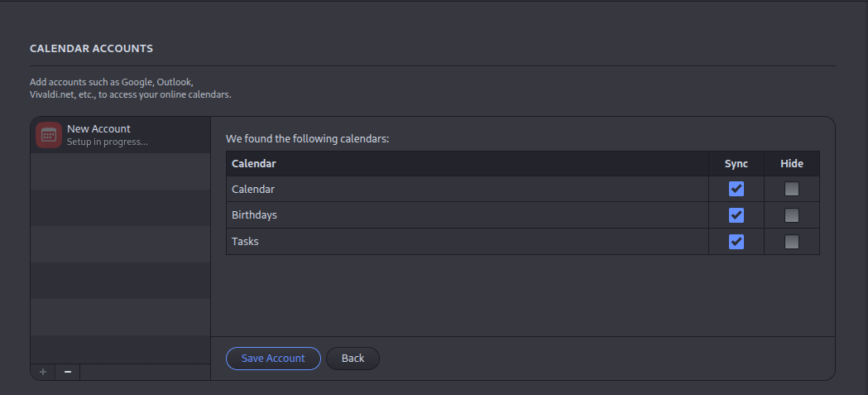Click the 'We found the following calendars' label
The height and width of the screenshot is (395, 868).
coord(307,138)
